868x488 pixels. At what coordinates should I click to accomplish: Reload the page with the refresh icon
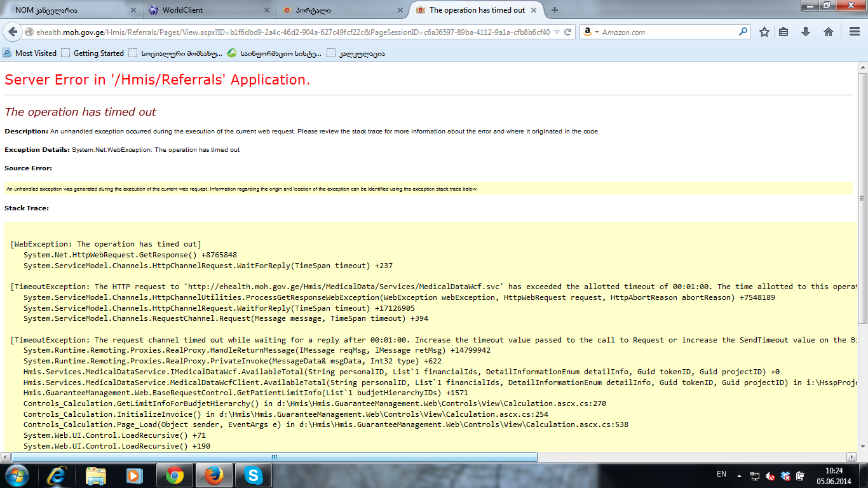click(x=568, y=32)
